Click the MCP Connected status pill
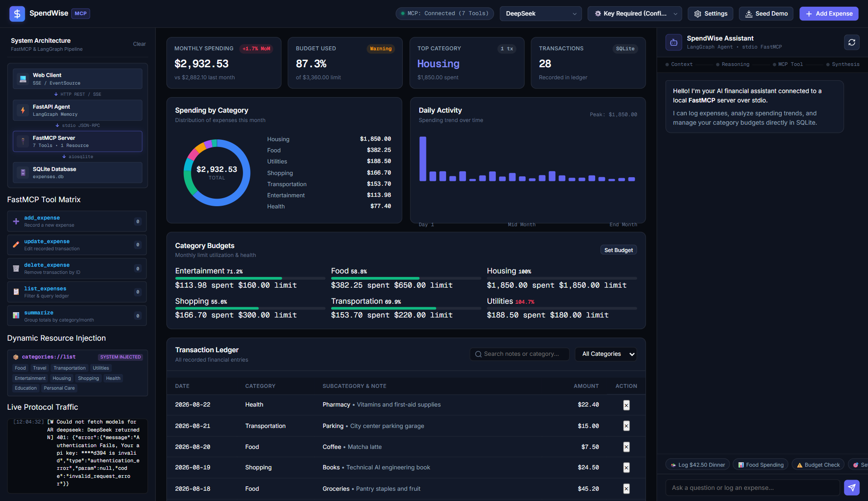This screenshot has height=501, width=868. coord(445,14)
